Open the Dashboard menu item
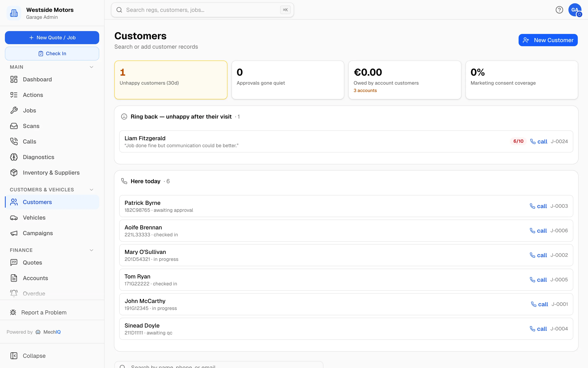 point(52,79)
